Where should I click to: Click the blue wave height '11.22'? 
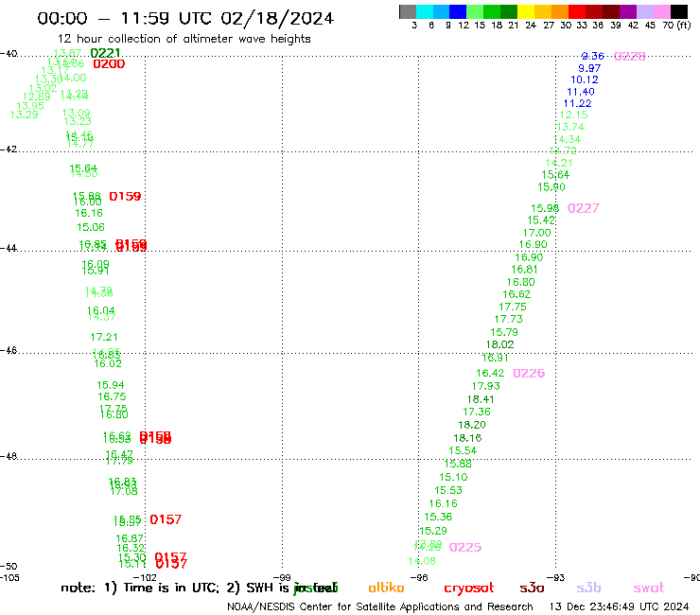click(x=577, y=103)
